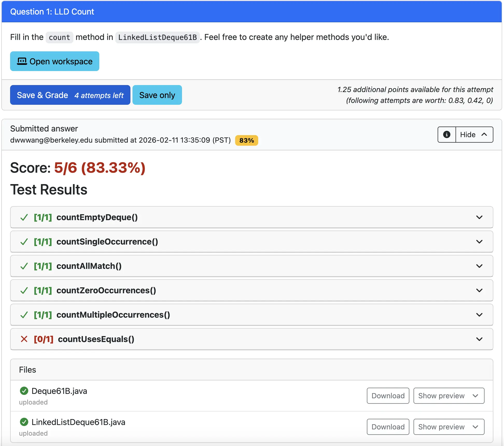Image resolution: width=504 pixels, height=446 pixels.
Task: Click the checkmark icon on countMultipleOccurrences
Action: [24, 315]
